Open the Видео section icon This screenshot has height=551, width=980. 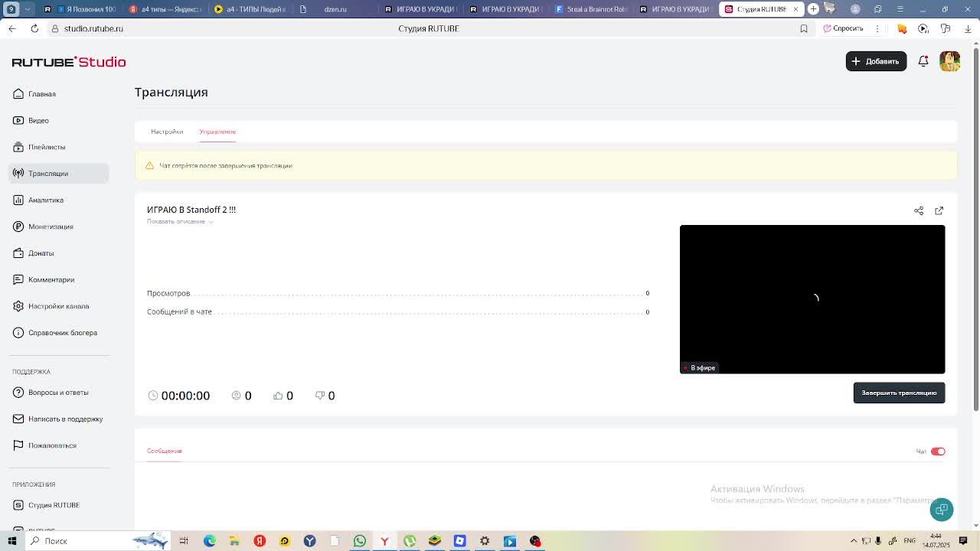pyautogui.click(x=18, y=120)
